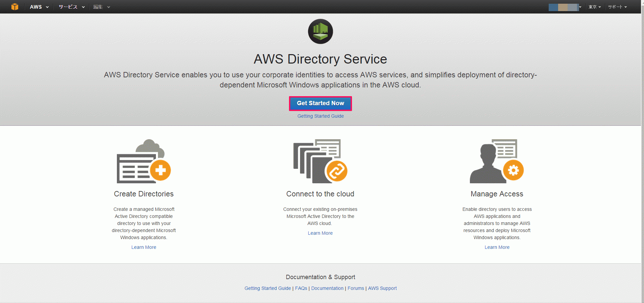Viewport: 644px width, 303px height.
Task: Click the Documentation & Support heading
Action: (320, 277)
